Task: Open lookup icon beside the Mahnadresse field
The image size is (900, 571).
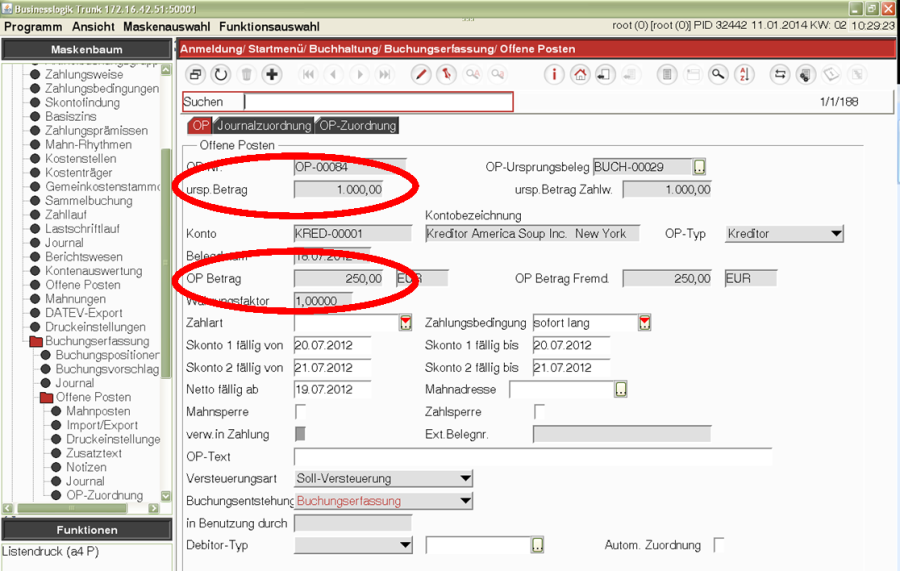Action: coord(621,390)
